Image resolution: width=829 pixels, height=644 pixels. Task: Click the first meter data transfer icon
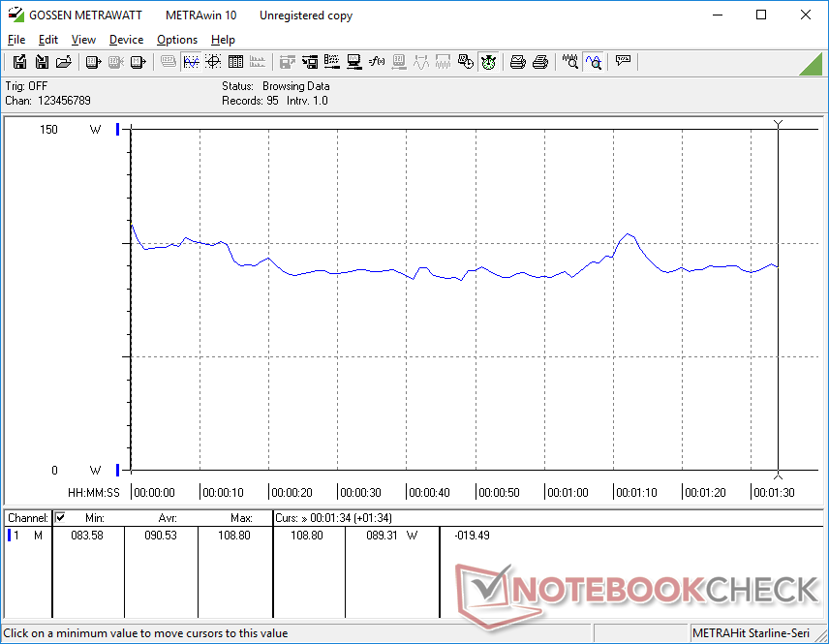(94, 62)
